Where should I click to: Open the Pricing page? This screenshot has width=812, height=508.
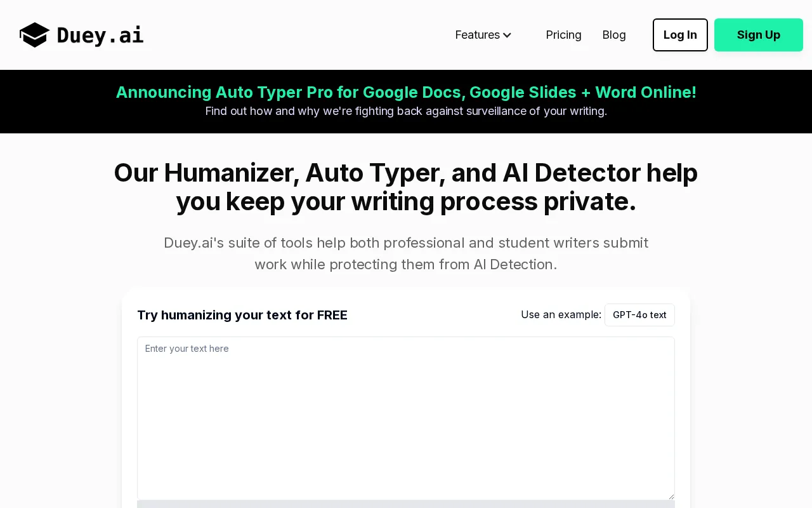click(x=563, y=35)
